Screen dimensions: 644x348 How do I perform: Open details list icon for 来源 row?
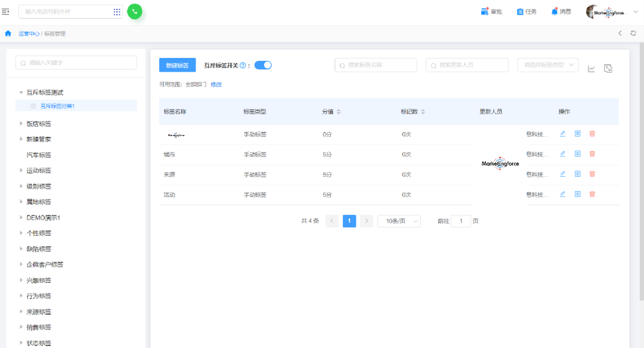coord(577,174)
